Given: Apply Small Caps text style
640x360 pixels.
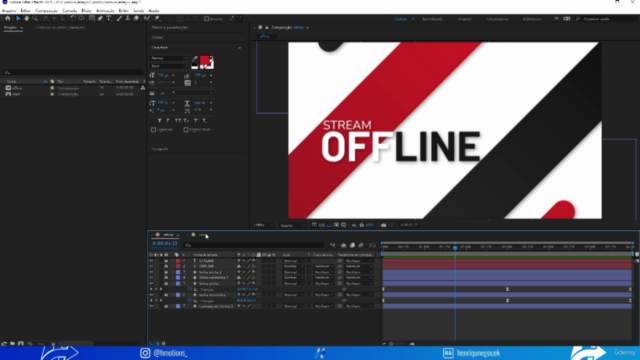Looking at the screenshot, I should (x=186, y=120).
